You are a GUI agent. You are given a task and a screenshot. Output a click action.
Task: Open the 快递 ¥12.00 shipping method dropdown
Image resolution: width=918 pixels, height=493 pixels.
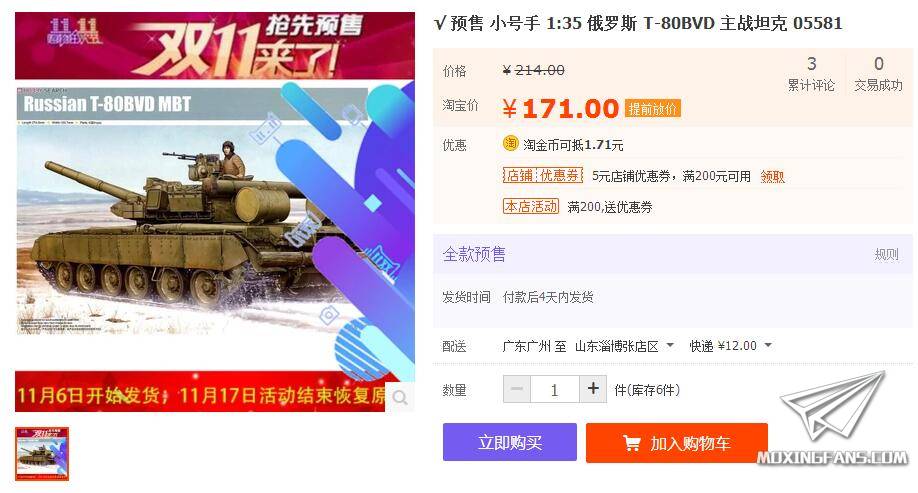tap(730, 346)
